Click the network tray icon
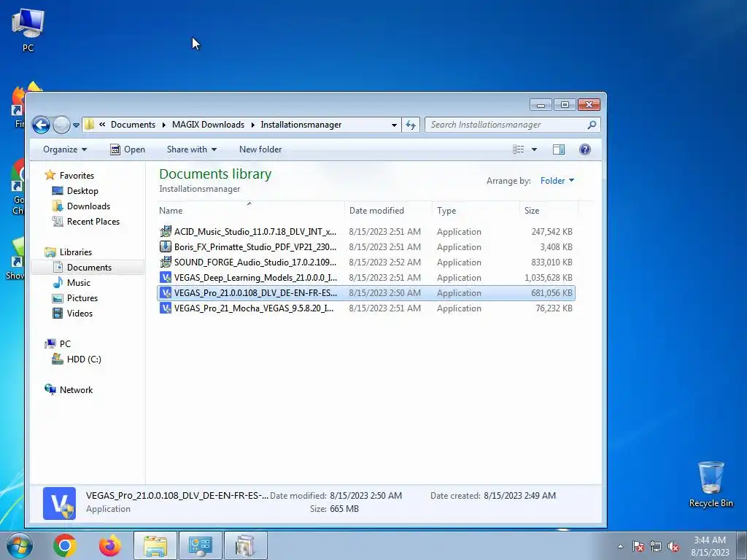Viewport: 747px width, 560px height. pos(656,546)
